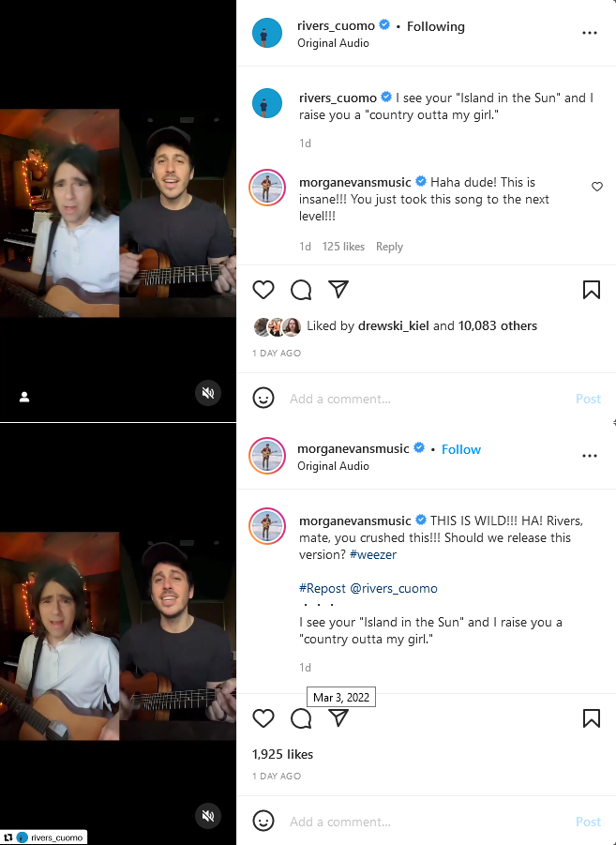Unmute the top video
Viewport: 616px width, 845px height.
point(208,393)
